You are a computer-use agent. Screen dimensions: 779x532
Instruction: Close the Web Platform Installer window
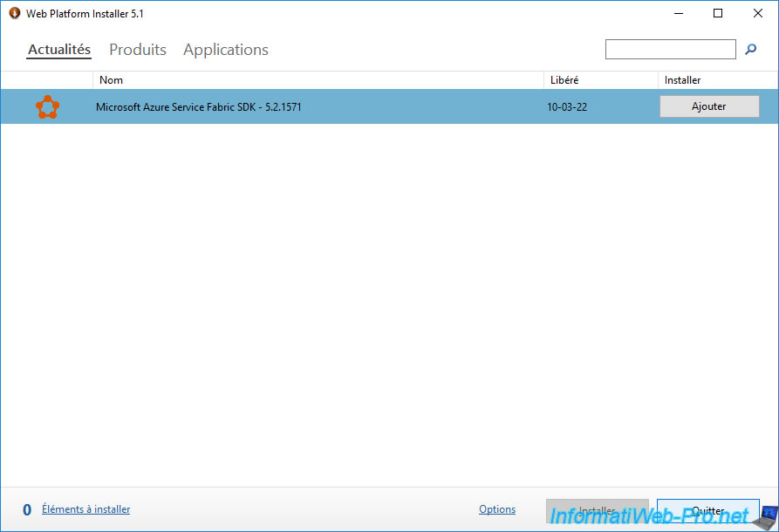(758, 13)
